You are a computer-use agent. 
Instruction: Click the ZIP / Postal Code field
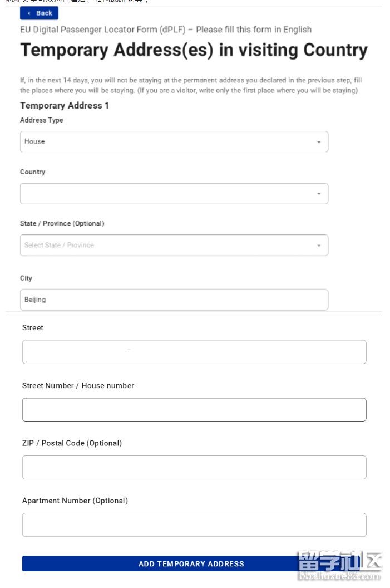(194, 468)
